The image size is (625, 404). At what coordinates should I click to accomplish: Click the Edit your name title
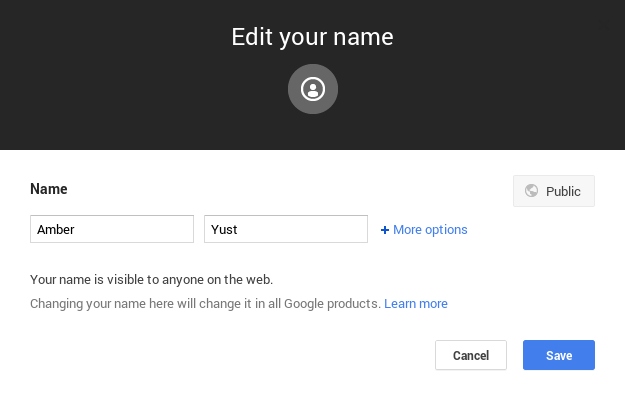[312, 37]
